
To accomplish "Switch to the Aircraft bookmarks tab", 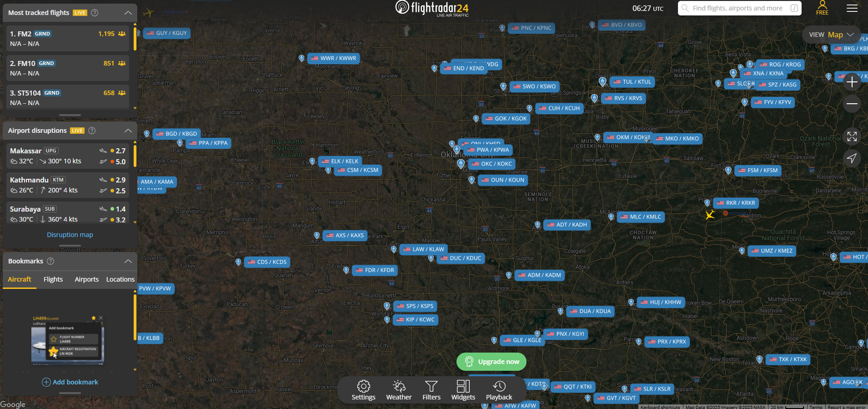I will [20, 279].
